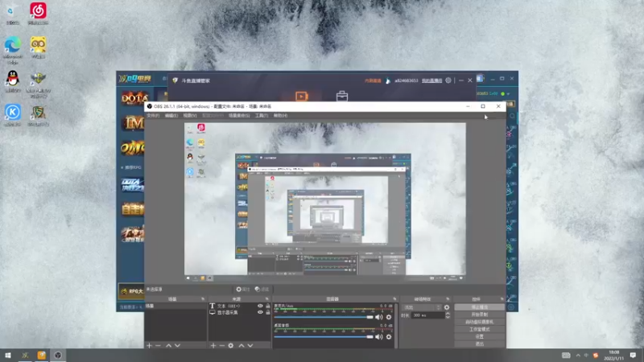This screenshot has height=362, width=644.
Task: Click Exit button in OBS Controls panel
Action: tap(479, 344)
